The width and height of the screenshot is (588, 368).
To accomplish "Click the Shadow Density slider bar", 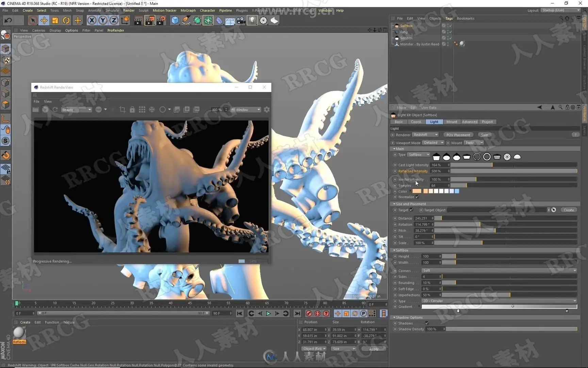I will point(512,329).
